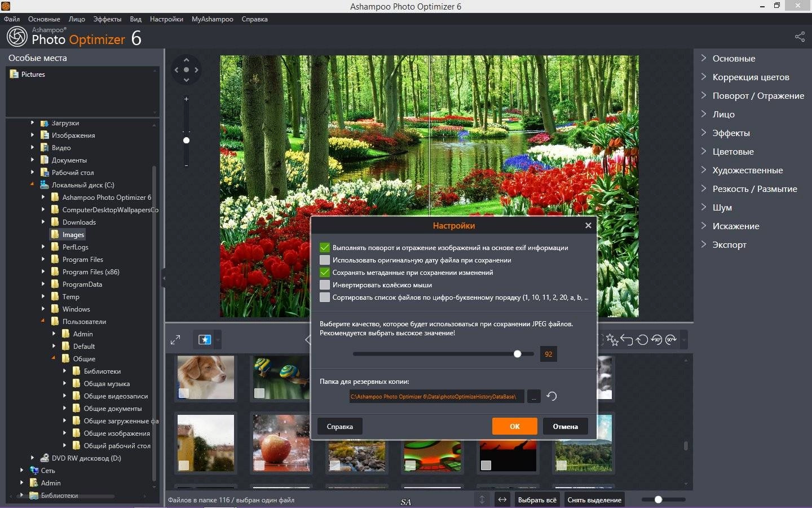
Task: Click Выбрать всё button
Action: coord(537,500)
